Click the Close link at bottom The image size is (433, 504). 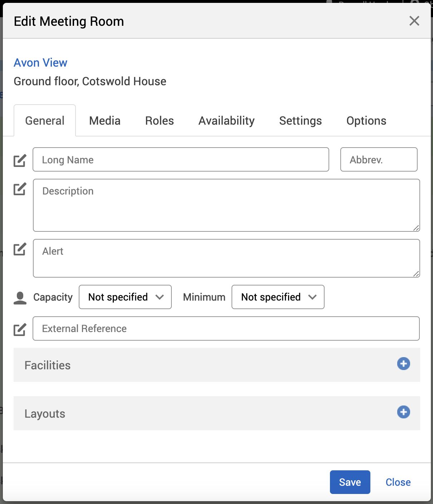click(398, 482)
